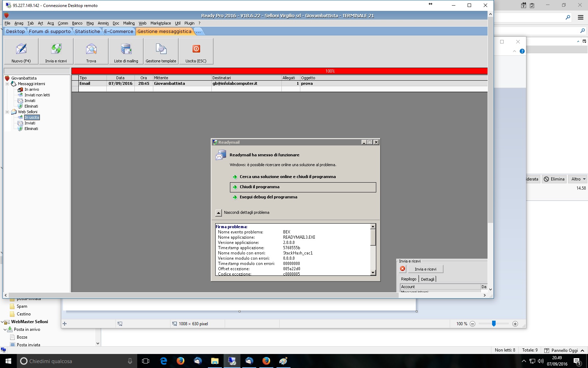Select Eliminati under Messaggi interni
This screenshot has height=368, width=588.
coord(31,106)
